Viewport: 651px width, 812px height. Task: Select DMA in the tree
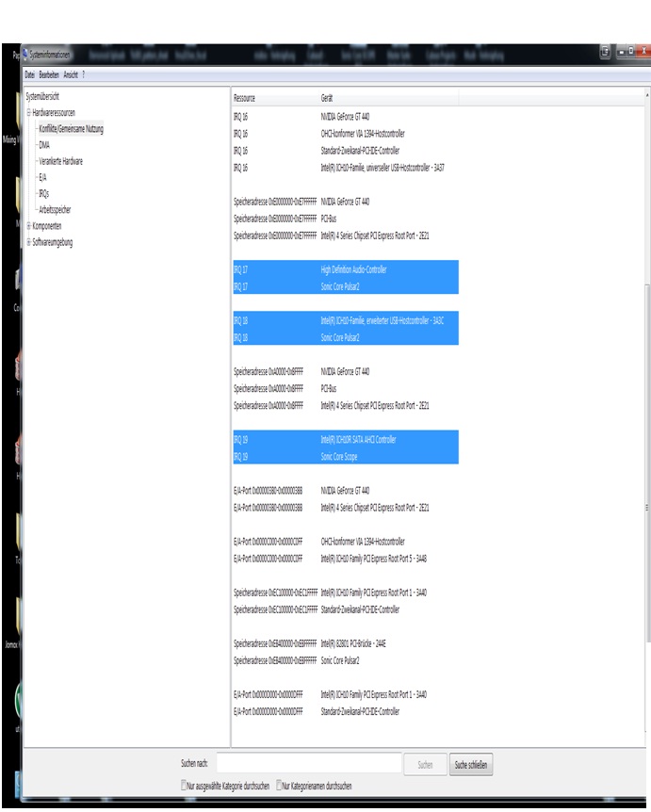[44, 145]
